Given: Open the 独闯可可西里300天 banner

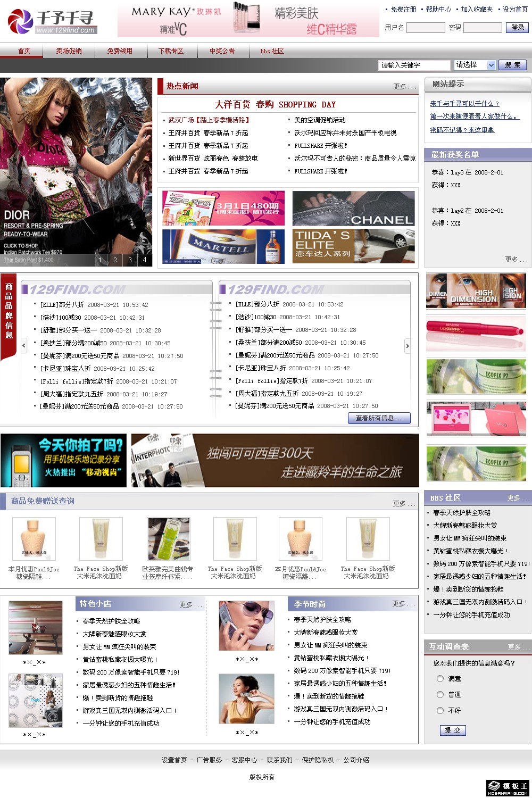Looking at the screenshot, I should 275,460.
